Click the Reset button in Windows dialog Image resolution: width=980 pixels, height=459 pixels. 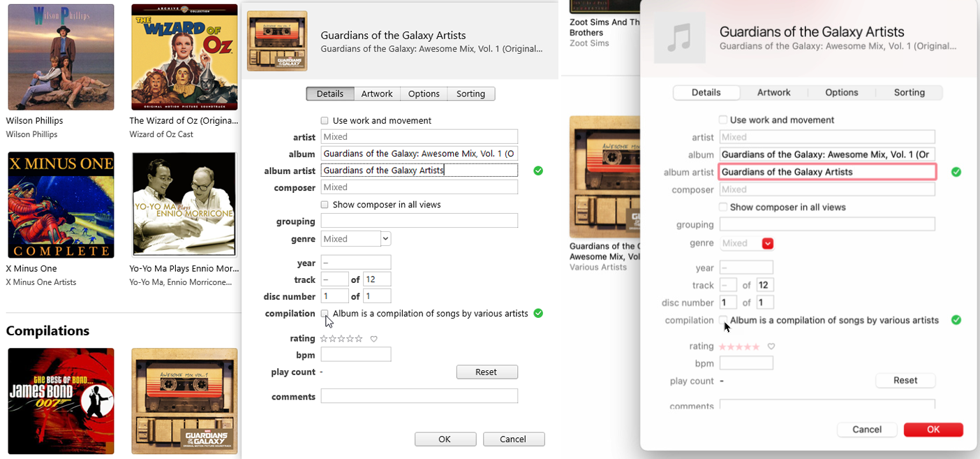tap(487, 372)
